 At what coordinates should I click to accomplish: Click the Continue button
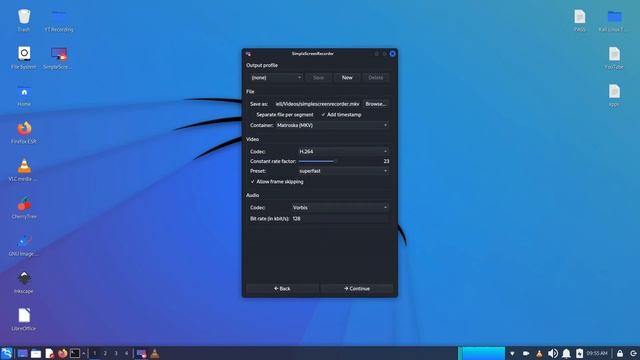tap(357, 289)
